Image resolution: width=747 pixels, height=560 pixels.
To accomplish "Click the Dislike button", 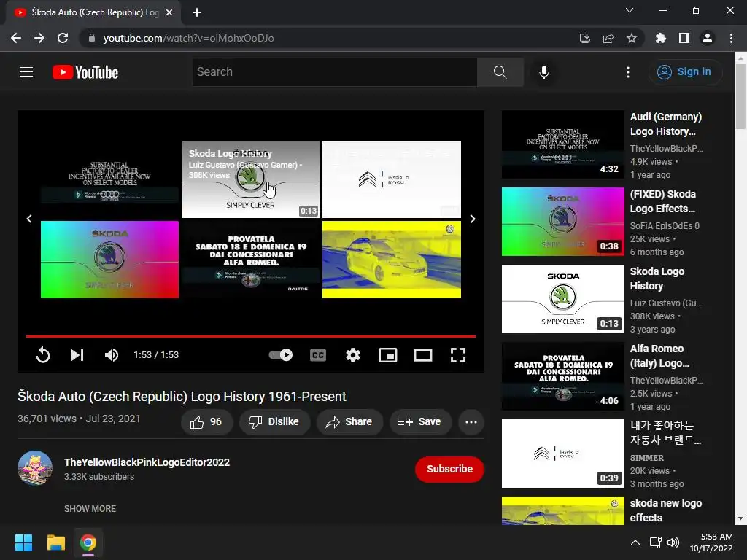I will tap(275, 422).
